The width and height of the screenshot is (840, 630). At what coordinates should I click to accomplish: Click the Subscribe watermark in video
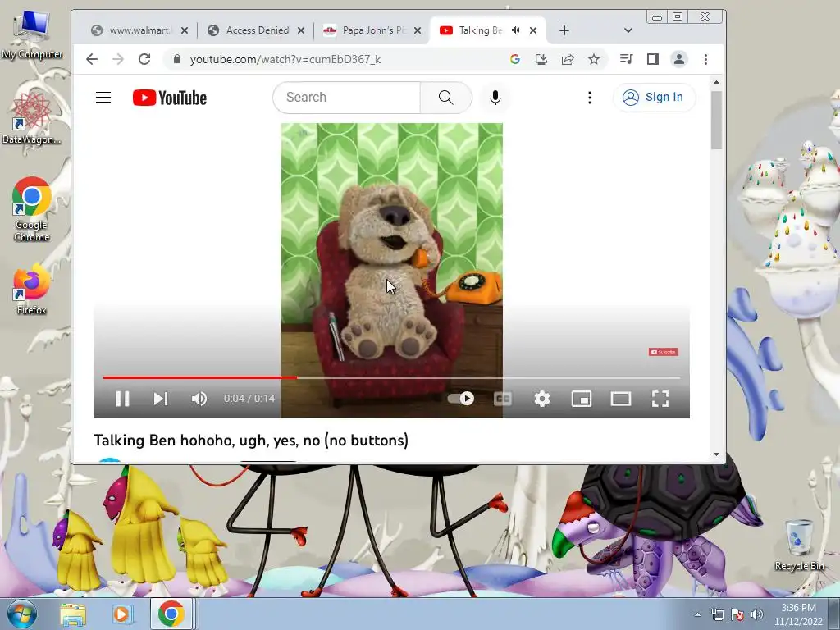click(x=663, y=352)
